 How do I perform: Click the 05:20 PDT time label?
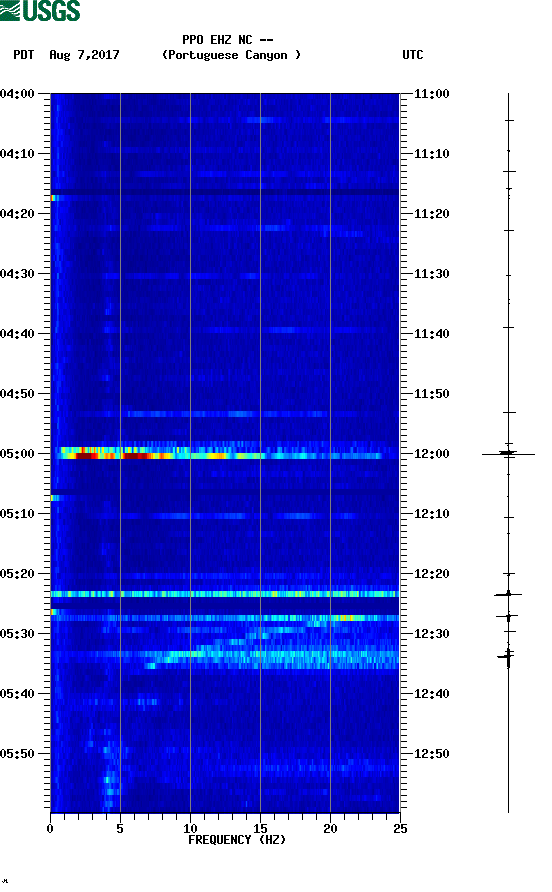tap(17, 573)
